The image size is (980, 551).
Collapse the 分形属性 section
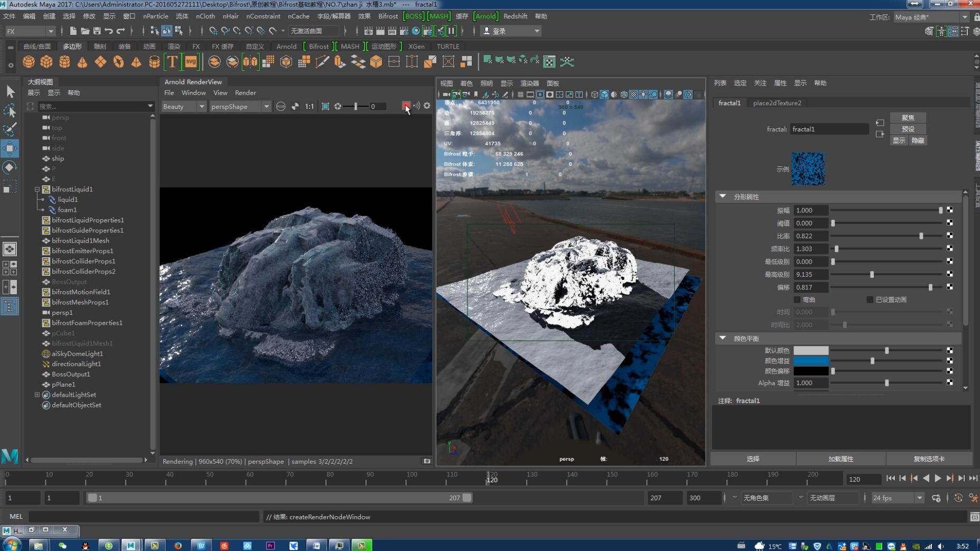tap(723, 197)
